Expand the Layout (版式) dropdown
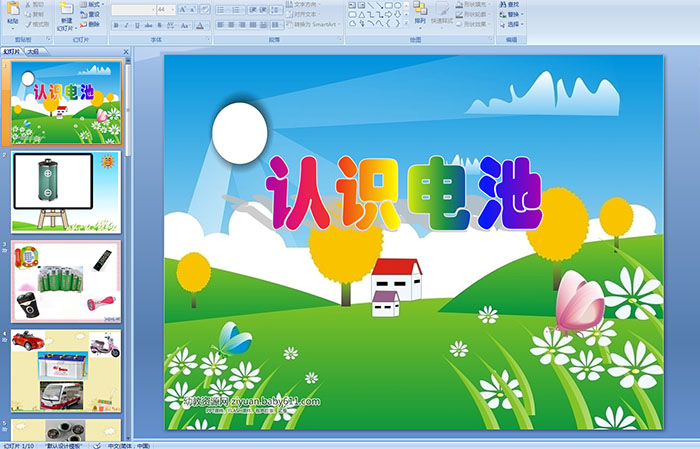This screenshot has width=700, height=449. pos(92,4)
